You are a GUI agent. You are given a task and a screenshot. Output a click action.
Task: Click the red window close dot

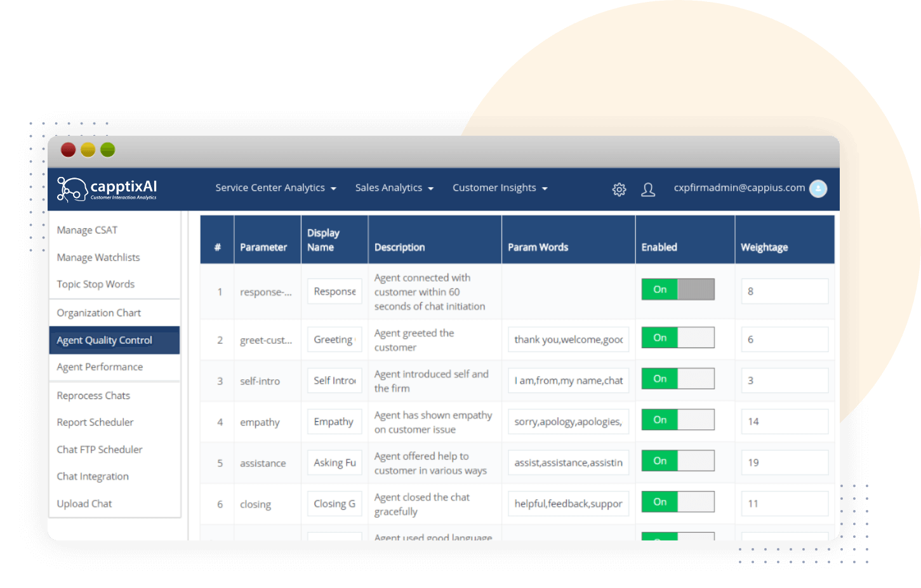(69, 150)
